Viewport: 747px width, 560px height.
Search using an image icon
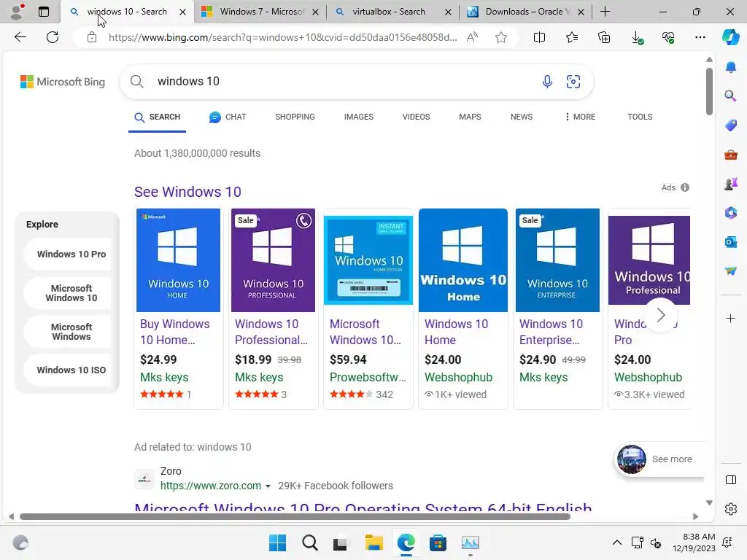click(573, 82)
